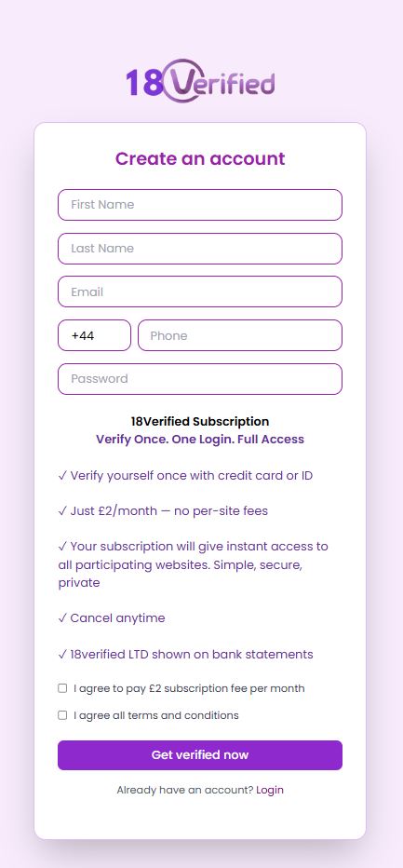Viewport: 403px width, 868px height.
Task: Submit with the Get verified now button
Action: click(x=200, y=755)
